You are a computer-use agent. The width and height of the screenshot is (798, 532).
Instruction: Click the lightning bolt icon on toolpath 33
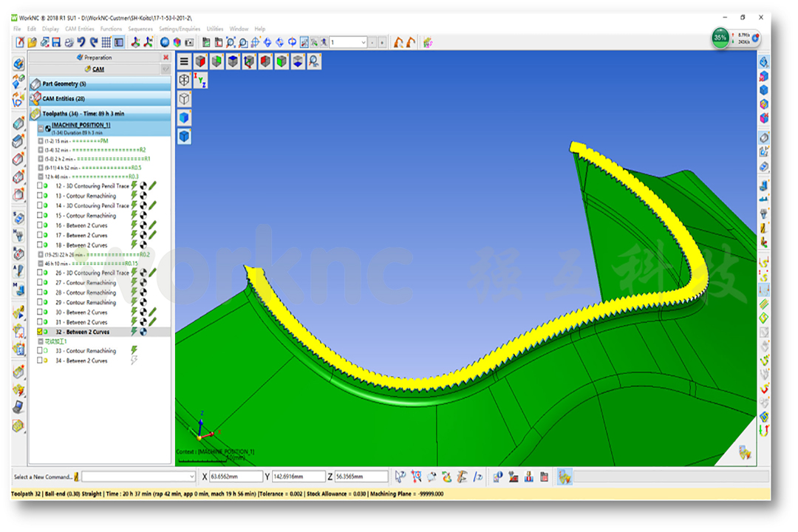[x=134, y=350]
